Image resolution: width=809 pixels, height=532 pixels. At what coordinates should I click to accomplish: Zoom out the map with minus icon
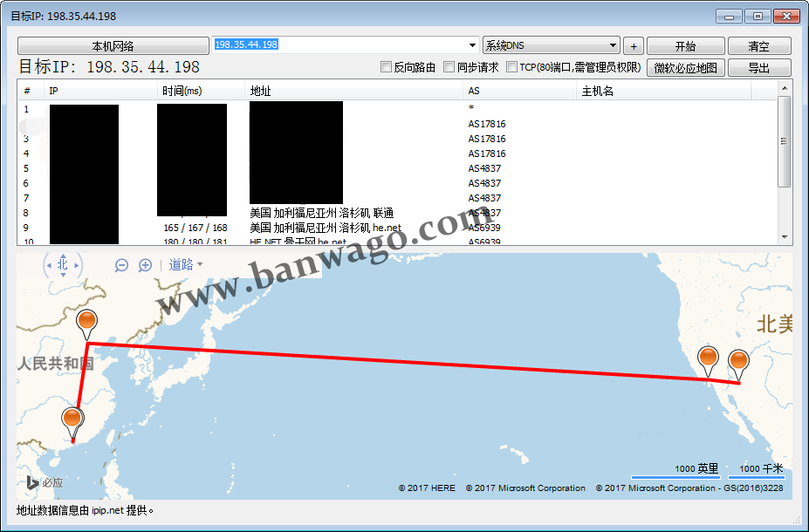tap(122, 265)
